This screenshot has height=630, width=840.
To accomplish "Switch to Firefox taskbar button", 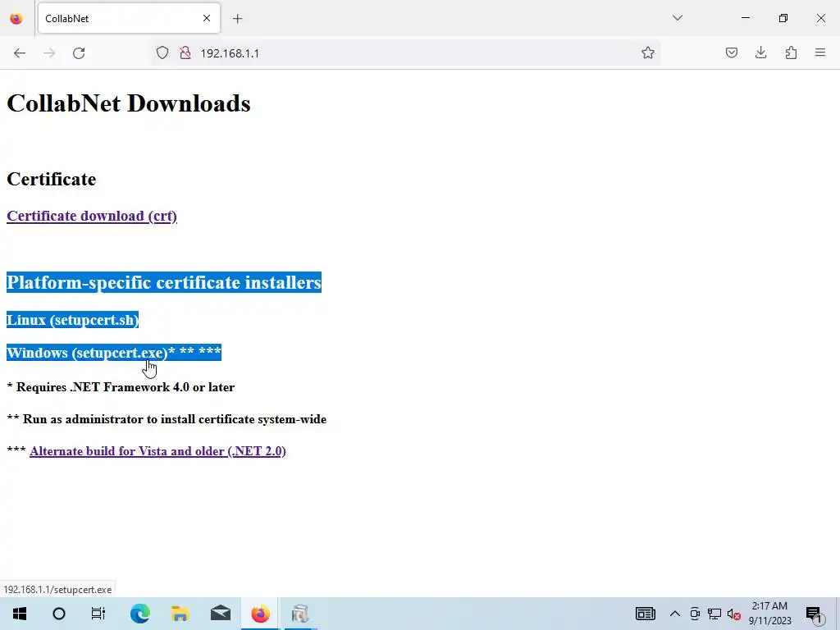I will [x=260, y=614].
